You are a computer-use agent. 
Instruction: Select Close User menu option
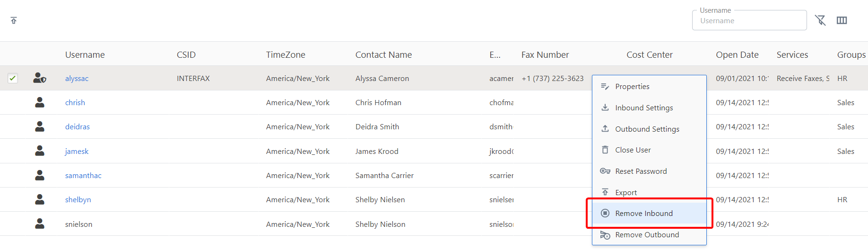coord(633,150)
